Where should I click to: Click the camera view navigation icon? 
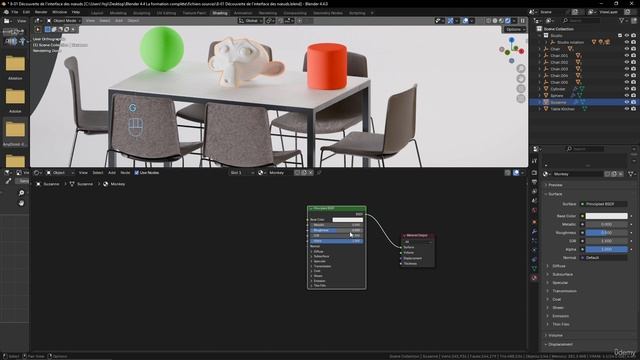(x=521, y=89)
